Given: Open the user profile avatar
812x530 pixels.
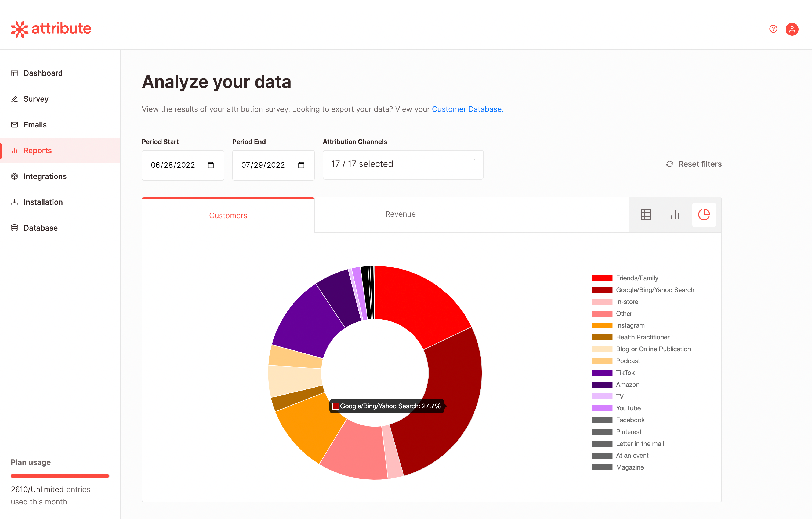Looking at the screenshot, I should (x=792, y=29).
